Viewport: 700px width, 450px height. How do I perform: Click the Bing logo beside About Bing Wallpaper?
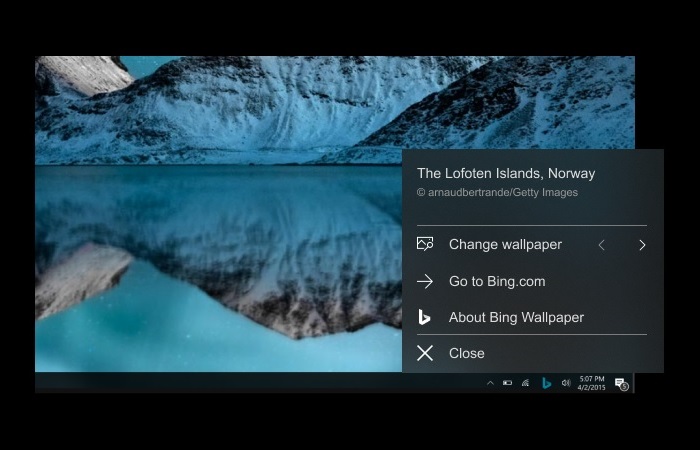pyautogui.click(x=425, y=317)
